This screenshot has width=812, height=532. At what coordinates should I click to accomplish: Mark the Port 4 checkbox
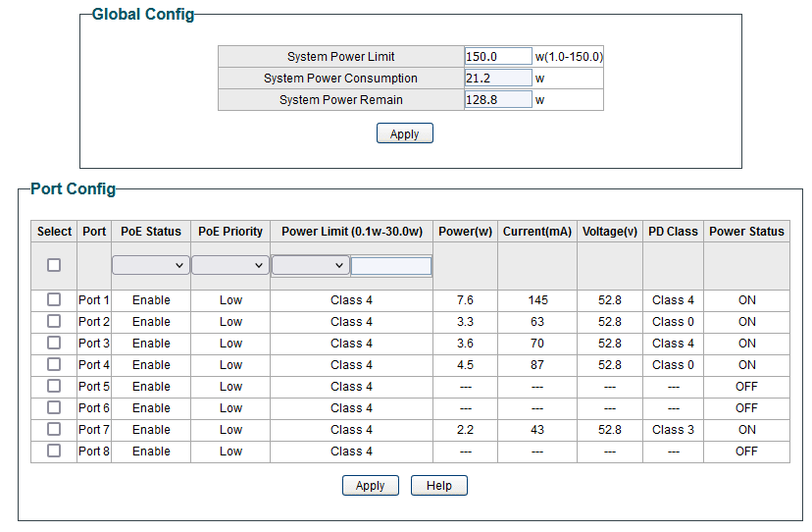pos(54,364)
